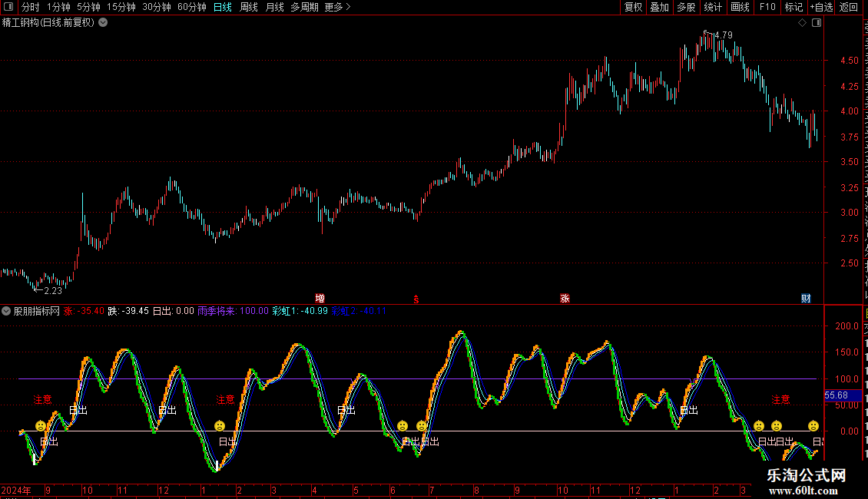This screenshot has height=499, width=868.
Task: Click the 日出: 0.00 indicator value
Action: (x=174, y=311)
